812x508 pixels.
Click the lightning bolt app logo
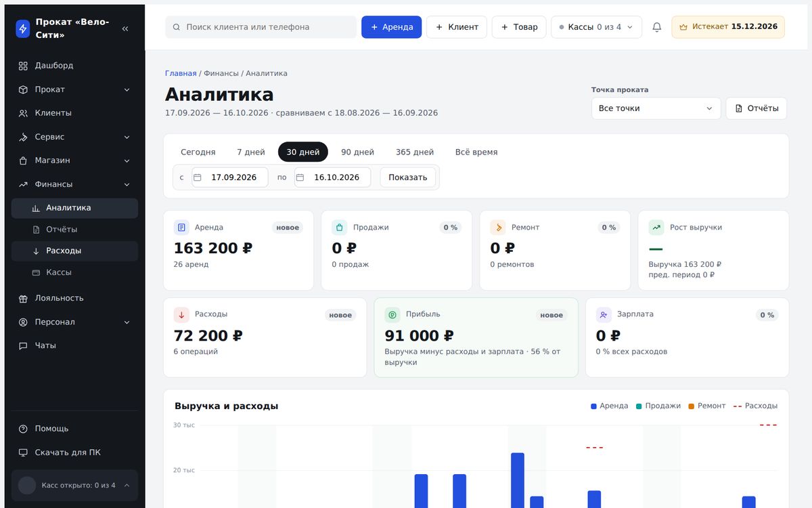(23, 28)
